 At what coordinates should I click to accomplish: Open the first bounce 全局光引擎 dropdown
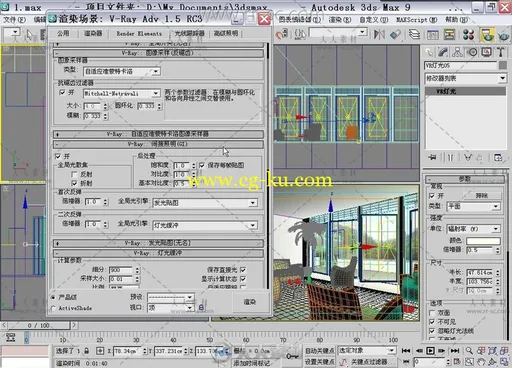pyautogui.click(x=205, y=203)
